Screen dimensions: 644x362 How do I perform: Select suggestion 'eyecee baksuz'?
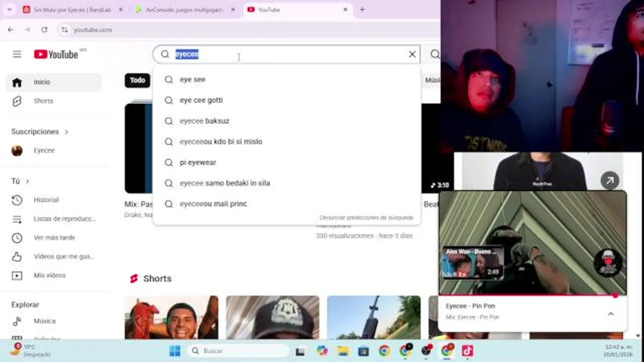pyautogui.click(x=287, y=121)
